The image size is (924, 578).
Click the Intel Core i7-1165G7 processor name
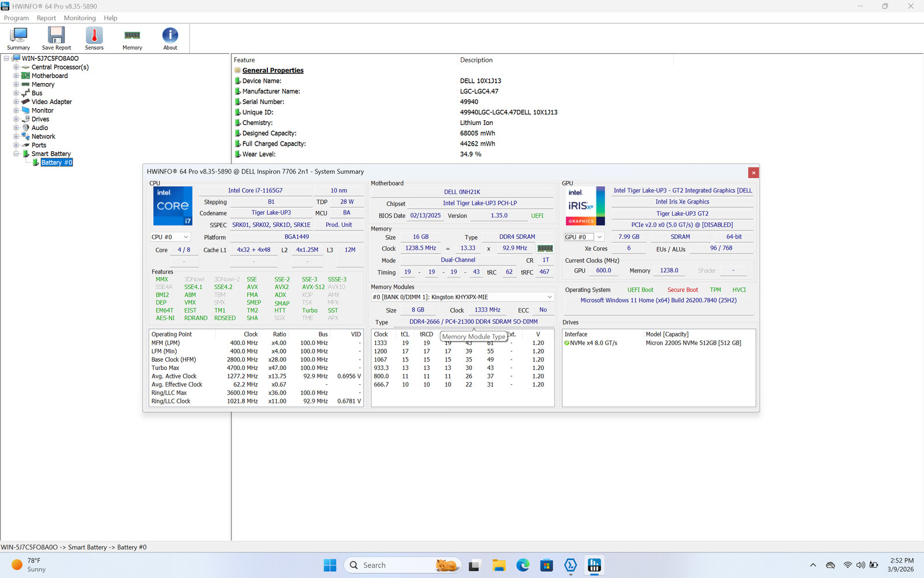(x=255, y=191)
